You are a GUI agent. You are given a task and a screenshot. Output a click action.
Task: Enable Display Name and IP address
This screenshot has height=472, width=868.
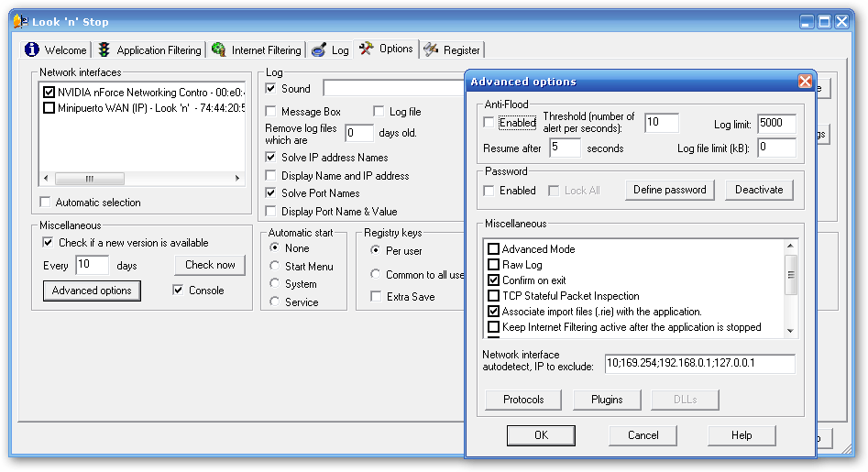(270, 175)
